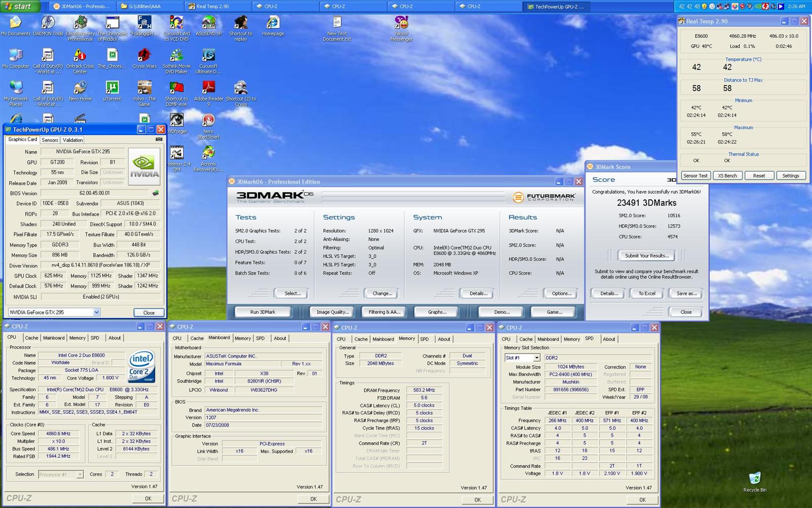812x508 pixels.
Task: Switch to GPU-Z Sensors tab
Action: (50, 140)
